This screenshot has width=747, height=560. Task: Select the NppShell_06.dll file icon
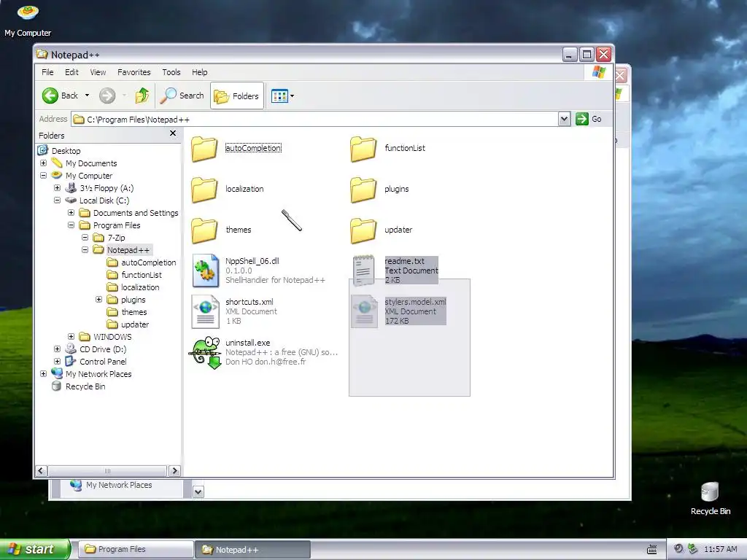tap(205, 271)
